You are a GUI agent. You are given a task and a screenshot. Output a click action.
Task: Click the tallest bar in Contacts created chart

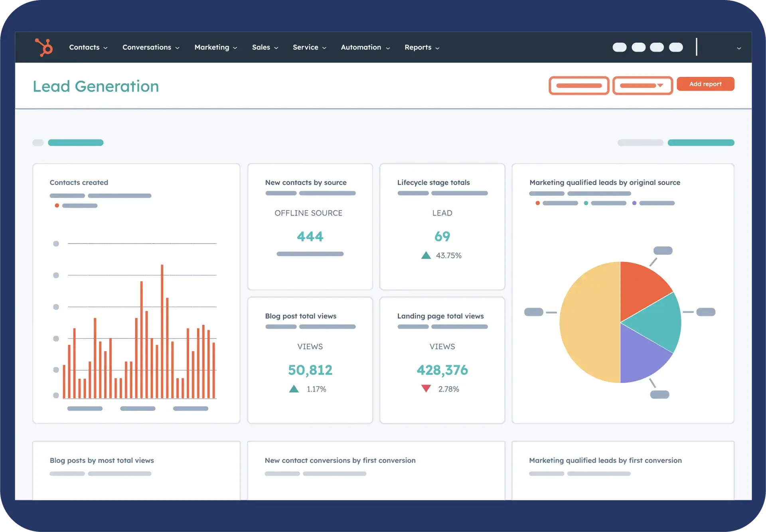[x=162, y=331]
